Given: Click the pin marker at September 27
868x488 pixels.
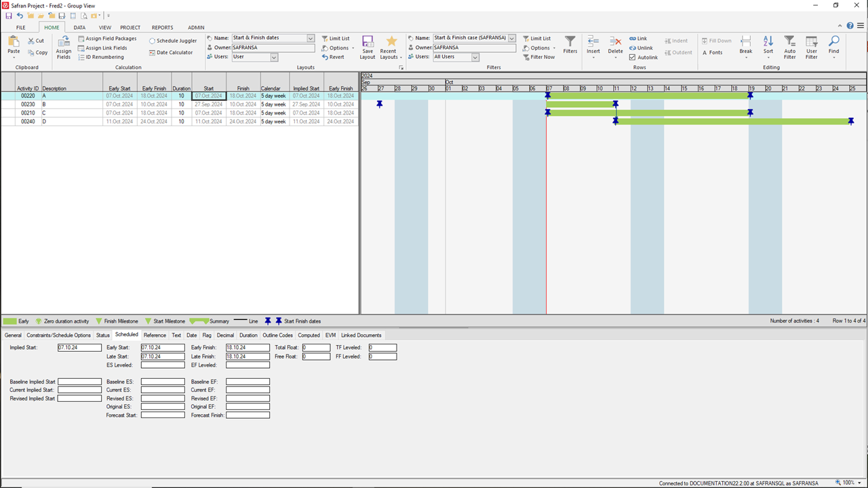Looking at the screenshot, I should (x=380, y=104).
